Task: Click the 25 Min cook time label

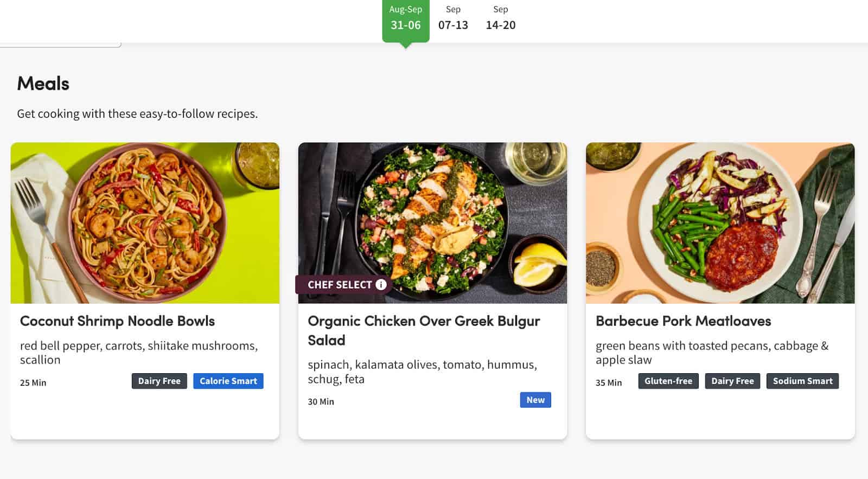Action: tap(33, 382)
